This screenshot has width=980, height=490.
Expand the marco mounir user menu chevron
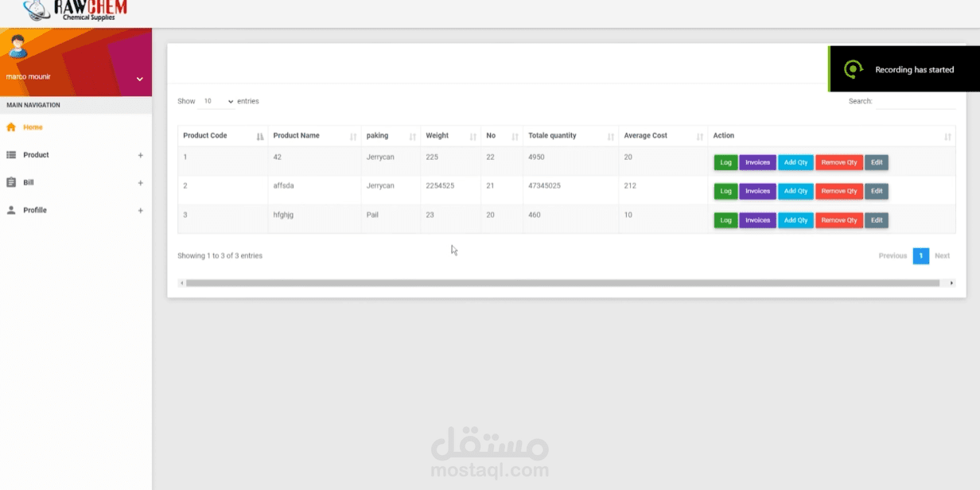coord(139,79)
